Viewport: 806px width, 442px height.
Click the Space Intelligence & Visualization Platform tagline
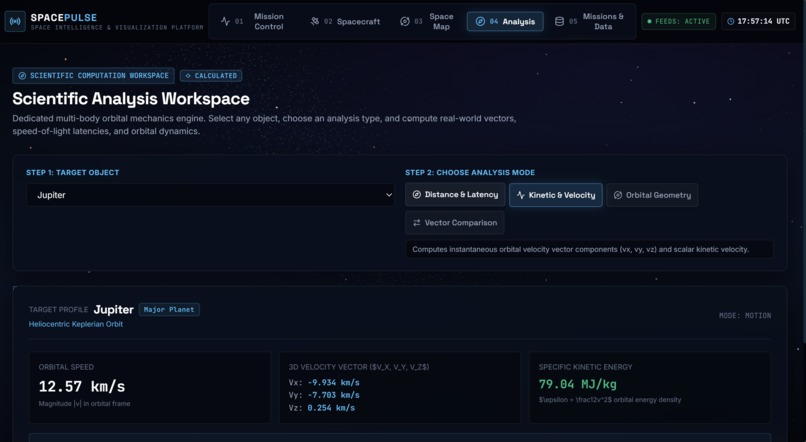point(117,28)
